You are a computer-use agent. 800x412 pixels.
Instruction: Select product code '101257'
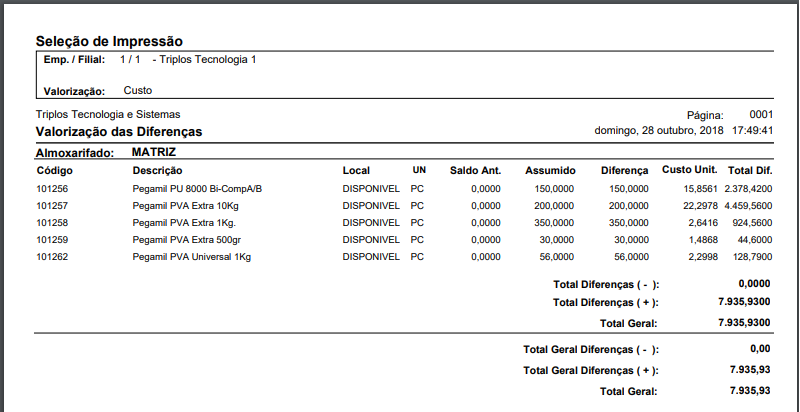52,205
